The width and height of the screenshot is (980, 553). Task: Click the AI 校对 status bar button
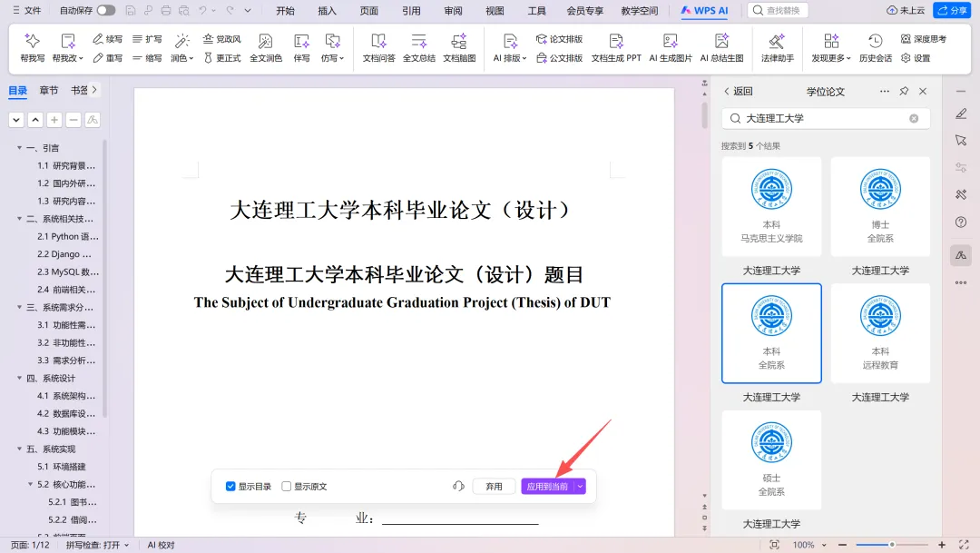[x=162, y=545]
